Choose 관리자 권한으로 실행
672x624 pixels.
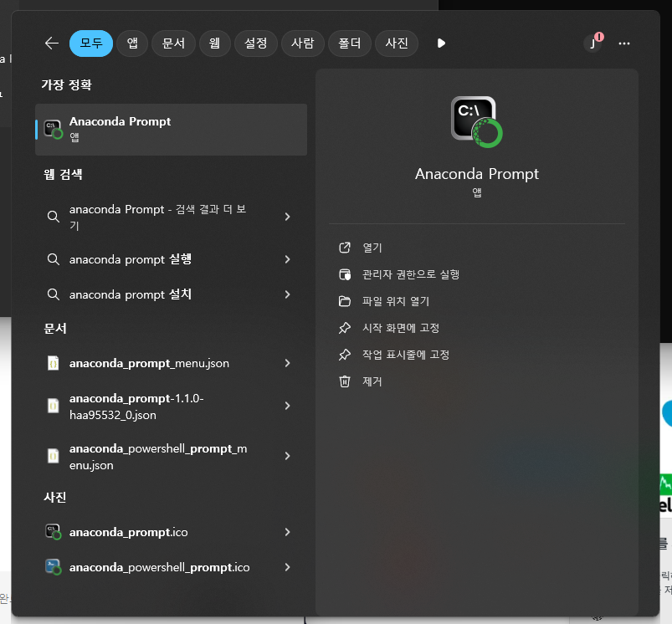[411, 274]
